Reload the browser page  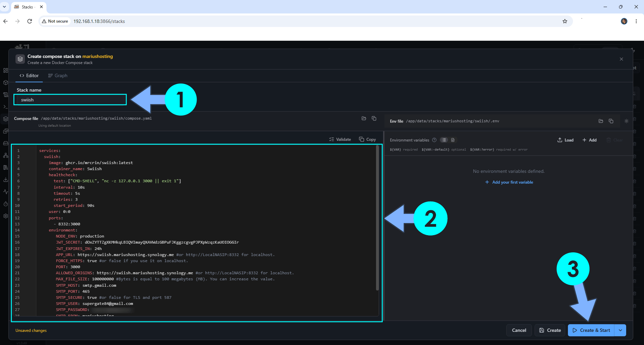(x=30, y=21)
